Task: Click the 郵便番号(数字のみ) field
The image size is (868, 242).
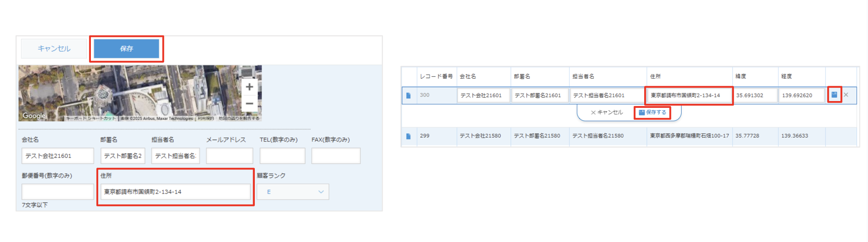Action: point(58,192)
